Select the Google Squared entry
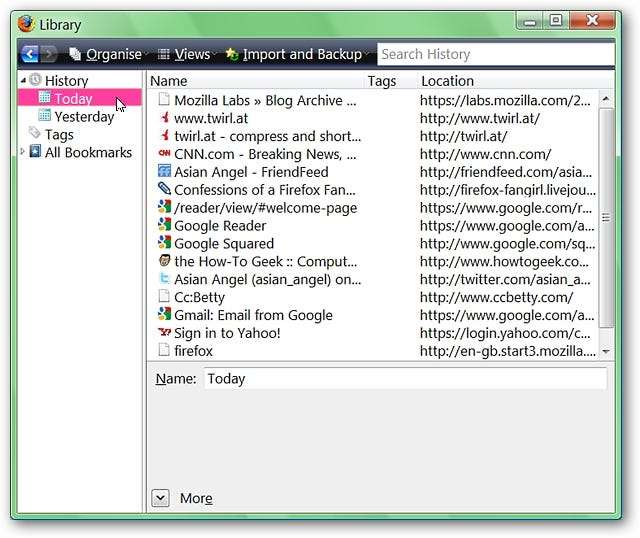The image size is (640, 538). tap(224, 244)
